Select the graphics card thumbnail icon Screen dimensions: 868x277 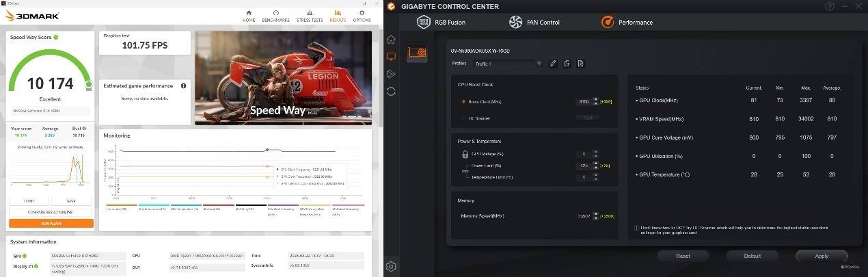click(417, 53)
